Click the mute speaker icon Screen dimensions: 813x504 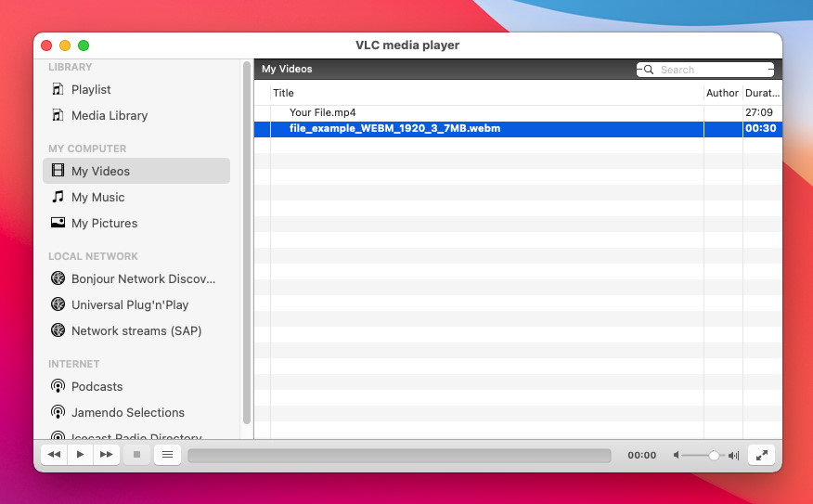tap(677, 455)
